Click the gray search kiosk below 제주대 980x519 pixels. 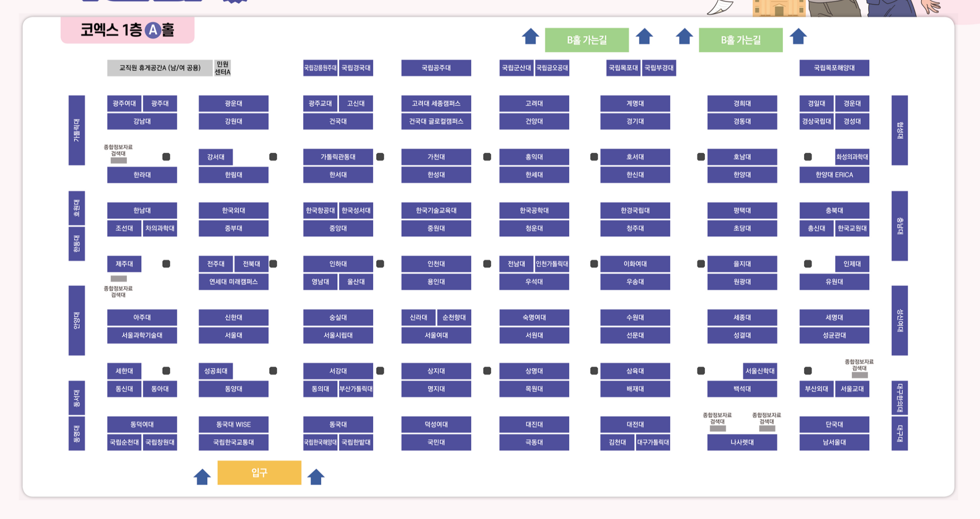(x=119, y=279)
